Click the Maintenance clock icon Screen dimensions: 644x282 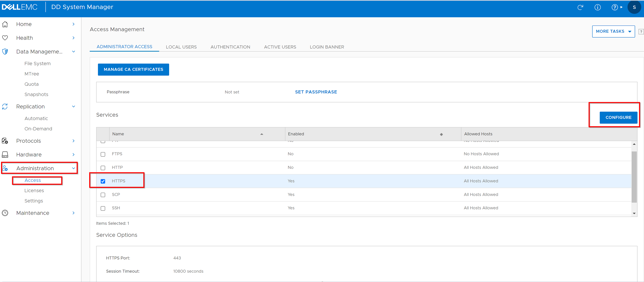tap(5, 213)
